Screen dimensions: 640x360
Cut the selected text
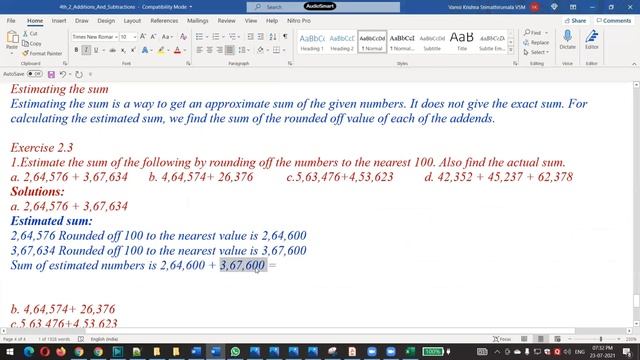30,33
